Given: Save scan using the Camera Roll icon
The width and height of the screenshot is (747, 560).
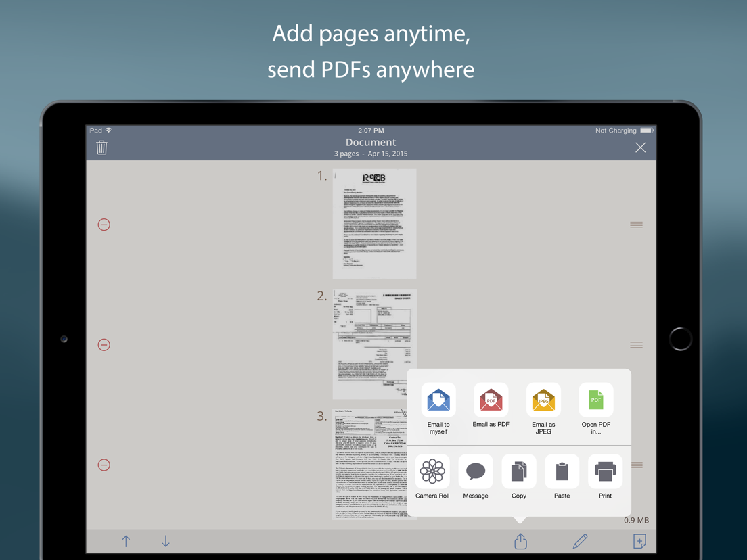Looking at the screenshot, I should pos(432,471).
